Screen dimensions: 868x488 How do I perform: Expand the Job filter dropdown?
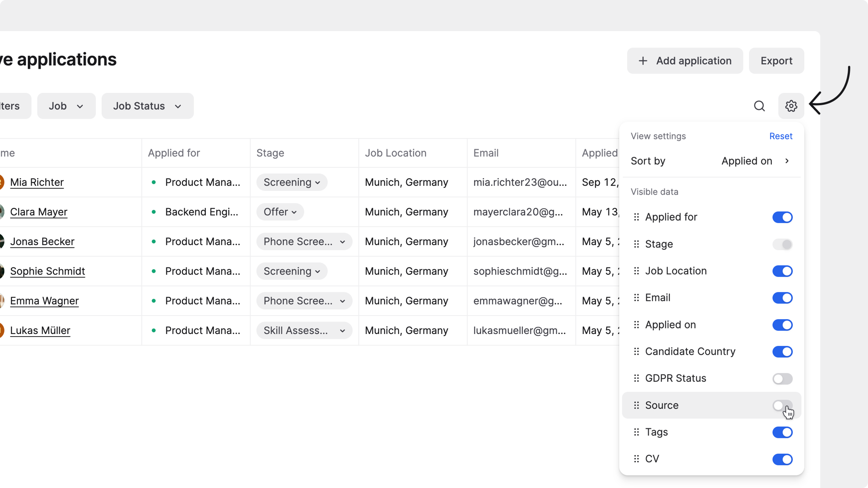(66, 106)
